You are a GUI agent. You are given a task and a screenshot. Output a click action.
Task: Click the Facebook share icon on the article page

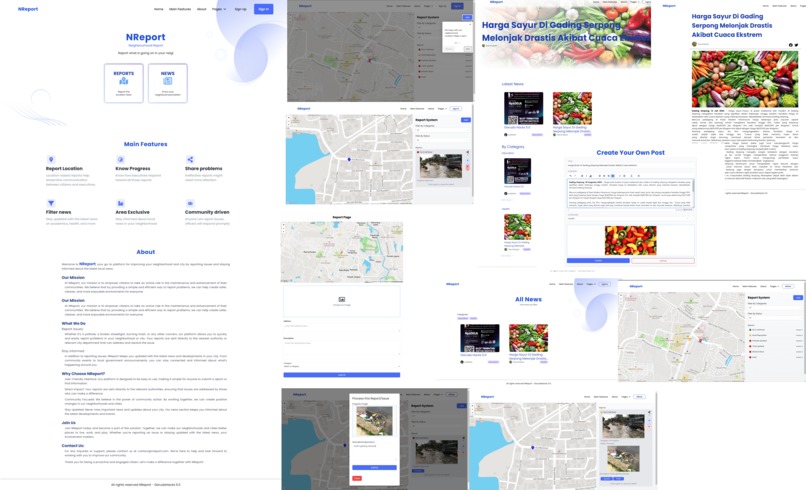[791, 45]
